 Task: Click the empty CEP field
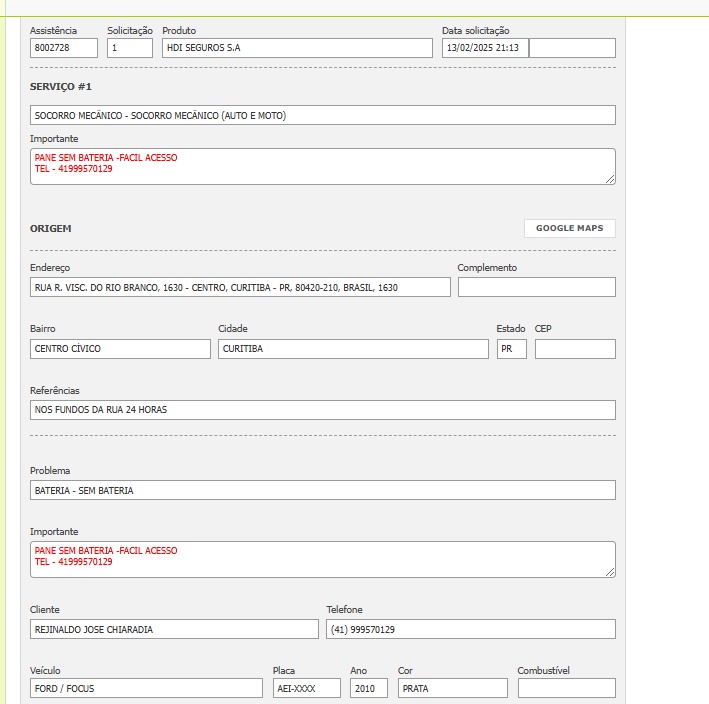[x=575, y=349]
